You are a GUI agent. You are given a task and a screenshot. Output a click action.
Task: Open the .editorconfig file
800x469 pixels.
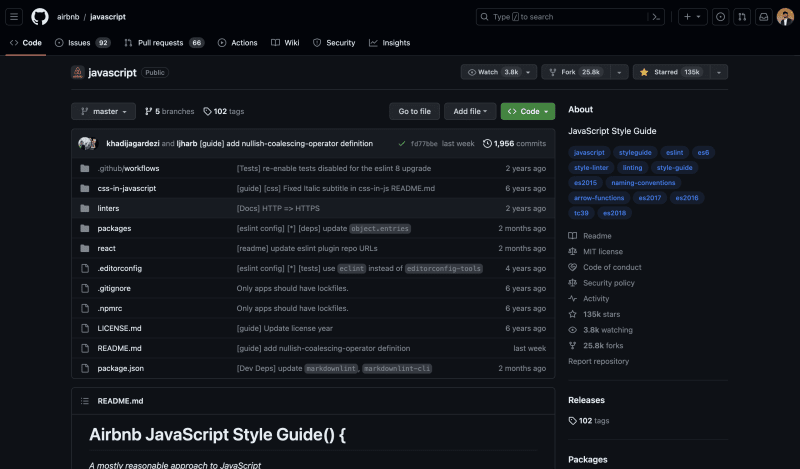120,268
